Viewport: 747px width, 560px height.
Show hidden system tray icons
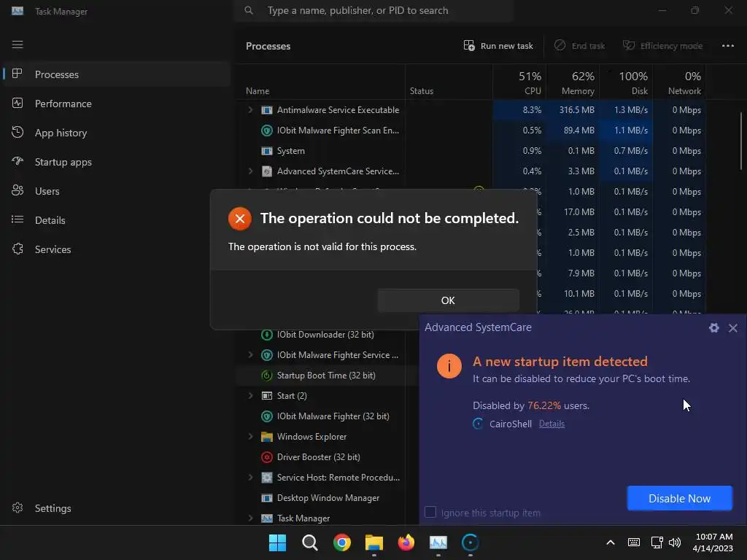pyautogui.click(x=611, y=542)
